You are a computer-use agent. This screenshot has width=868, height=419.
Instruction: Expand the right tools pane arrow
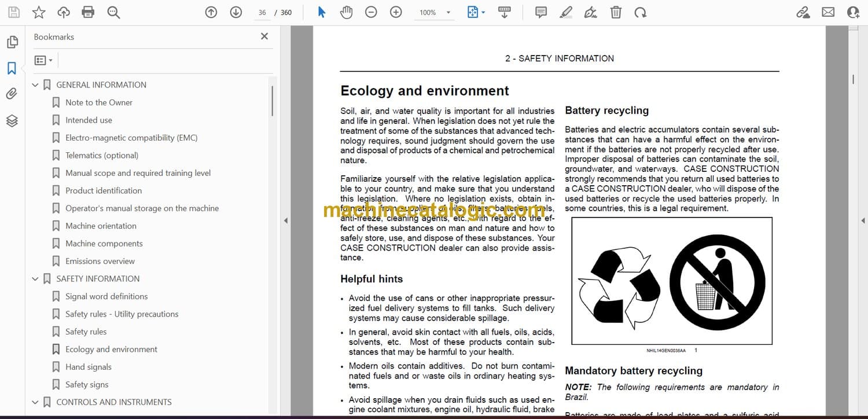point(863,220)
